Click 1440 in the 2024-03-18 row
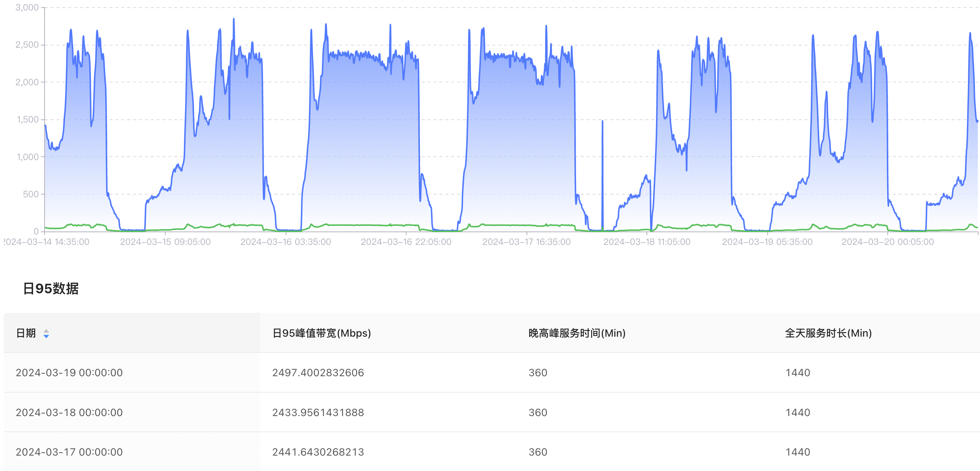 798,412
